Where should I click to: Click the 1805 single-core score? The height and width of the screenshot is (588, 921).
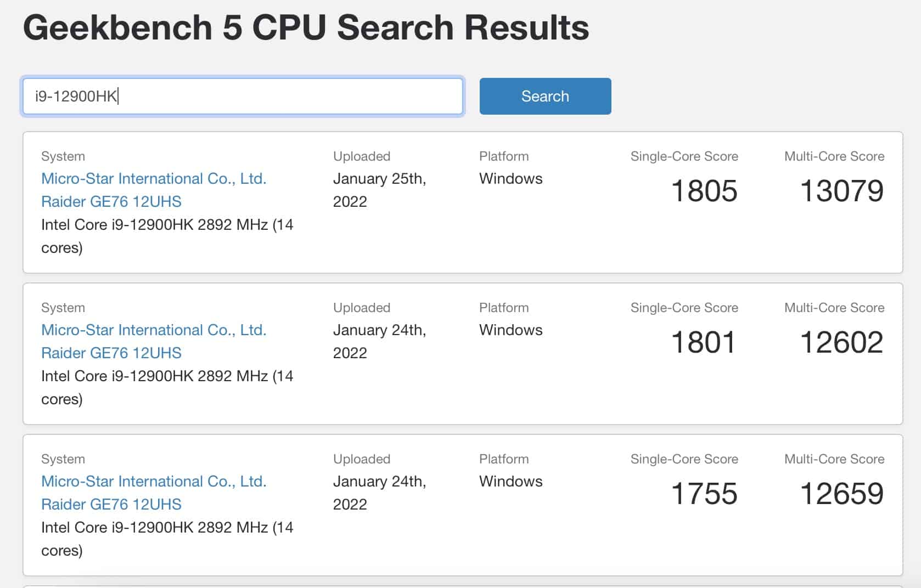coord(704,191)
